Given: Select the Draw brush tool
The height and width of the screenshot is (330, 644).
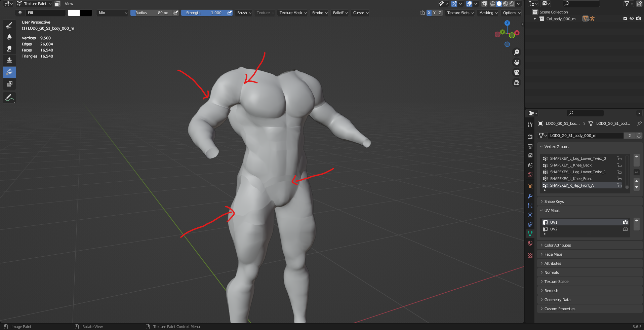Looking at the screenshot, I should pos(9,25).
